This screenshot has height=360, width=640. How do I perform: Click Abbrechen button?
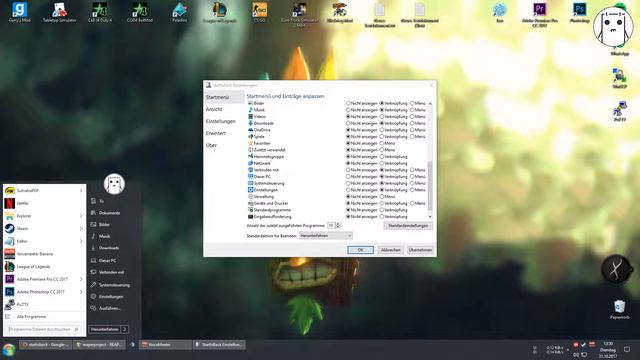[390, 250]
